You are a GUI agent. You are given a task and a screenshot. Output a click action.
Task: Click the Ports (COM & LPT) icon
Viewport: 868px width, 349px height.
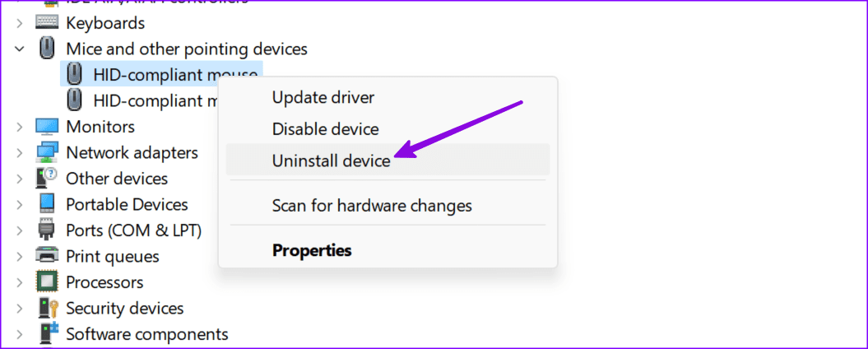(47, 230)
